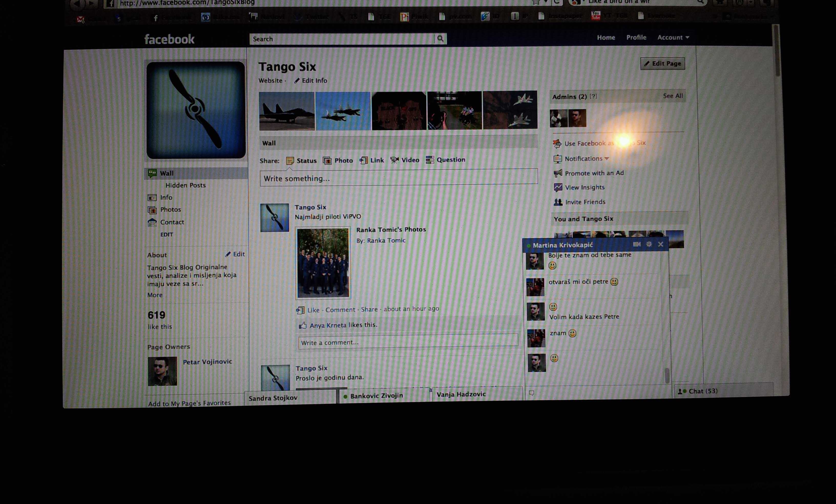The width and height of the screenshot is (836, 504).
Task: Click the Info icon in the sidebar
Action: pyautogui.click(x=152, y=197)
